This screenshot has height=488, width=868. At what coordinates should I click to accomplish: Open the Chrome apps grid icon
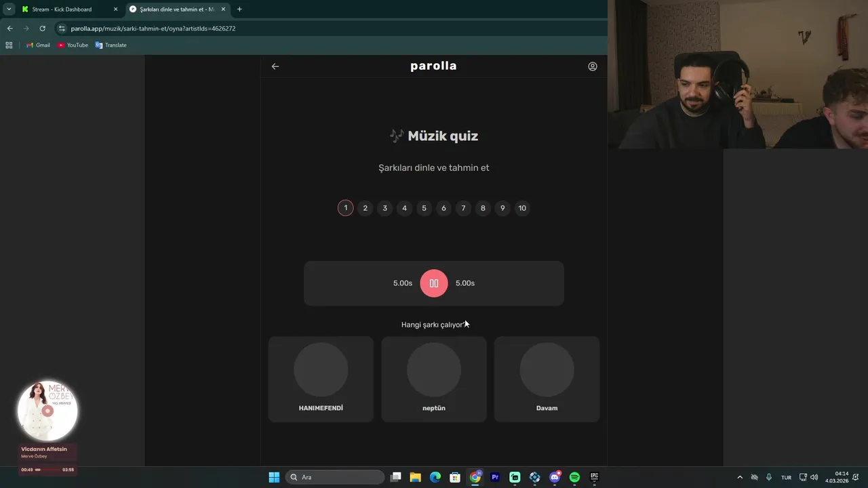9,45
